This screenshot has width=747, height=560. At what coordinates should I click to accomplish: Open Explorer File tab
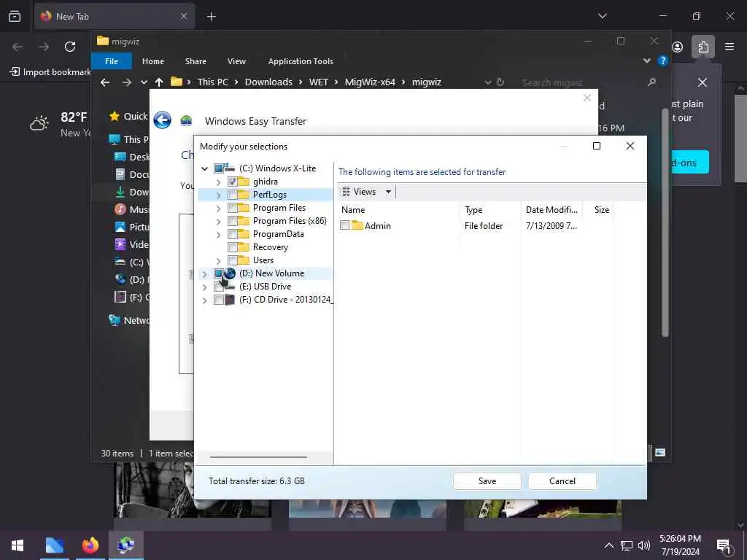coord(111,61)
